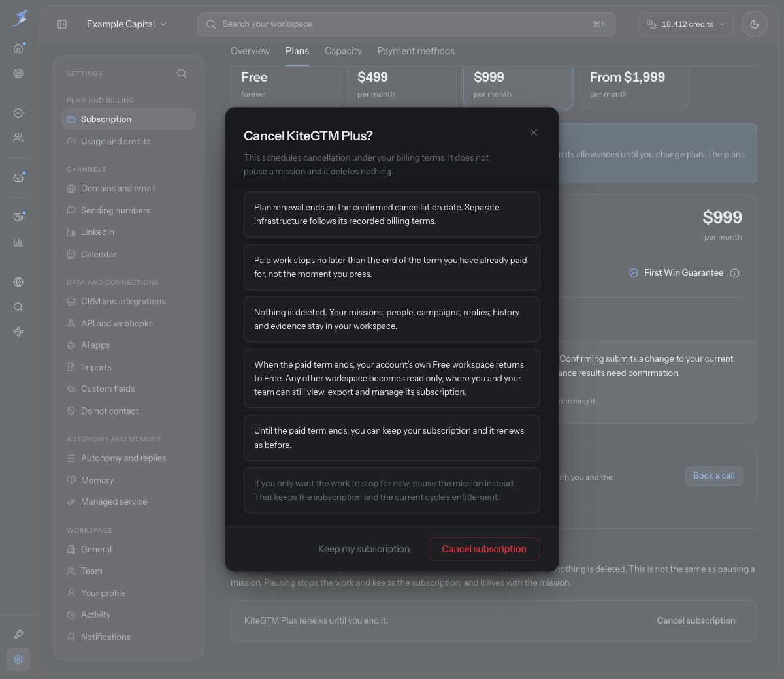Go to the Payment methods tab
The width and height of the screenshot is (784, 679).
416,51
